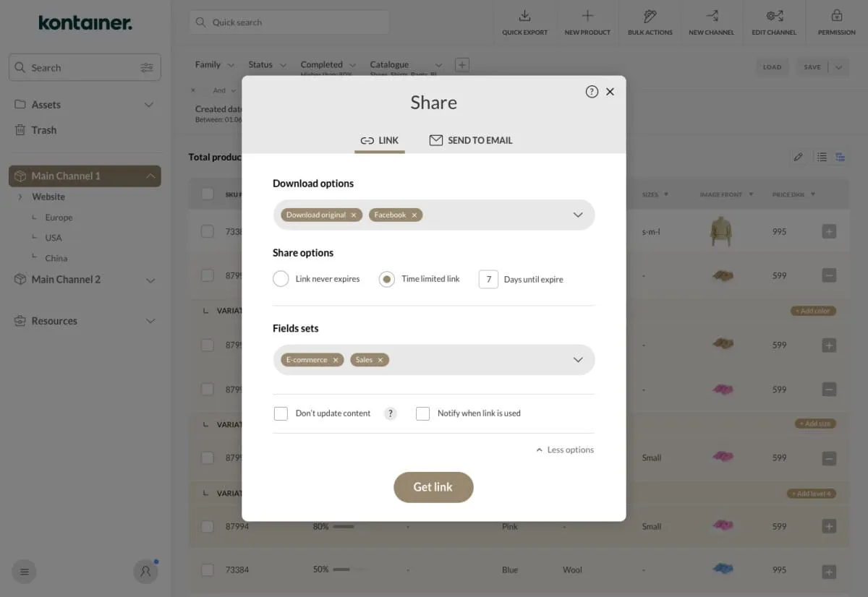Switch to Send to Email tab
This screenshot has height=597, width=868.
coord(471,140)
